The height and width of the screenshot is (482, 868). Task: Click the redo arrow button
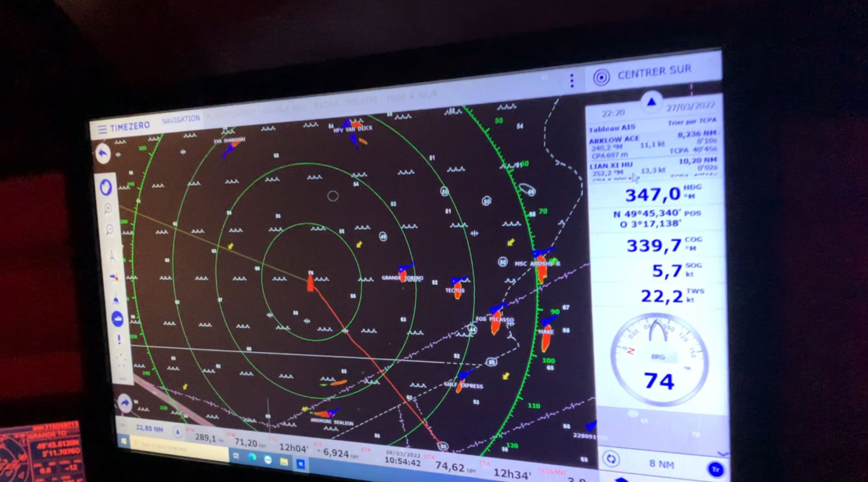tap(125, 403)
